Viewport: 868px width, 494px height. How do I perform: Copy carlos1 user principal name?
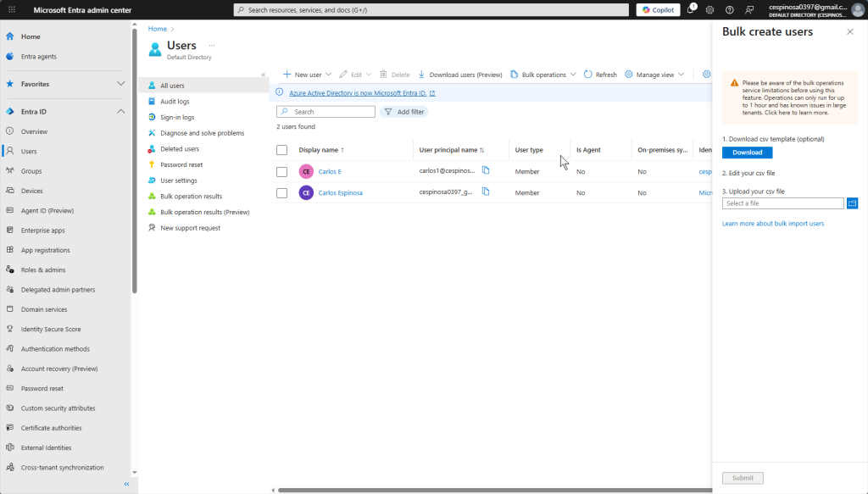coord(486,170)
